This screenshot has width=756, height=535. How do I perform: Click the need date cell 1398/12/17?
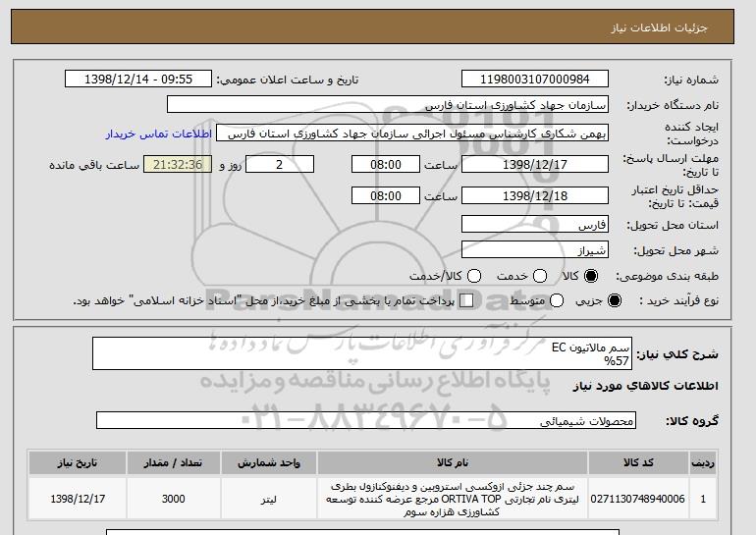pyautogui.click(x=78, y=499)
